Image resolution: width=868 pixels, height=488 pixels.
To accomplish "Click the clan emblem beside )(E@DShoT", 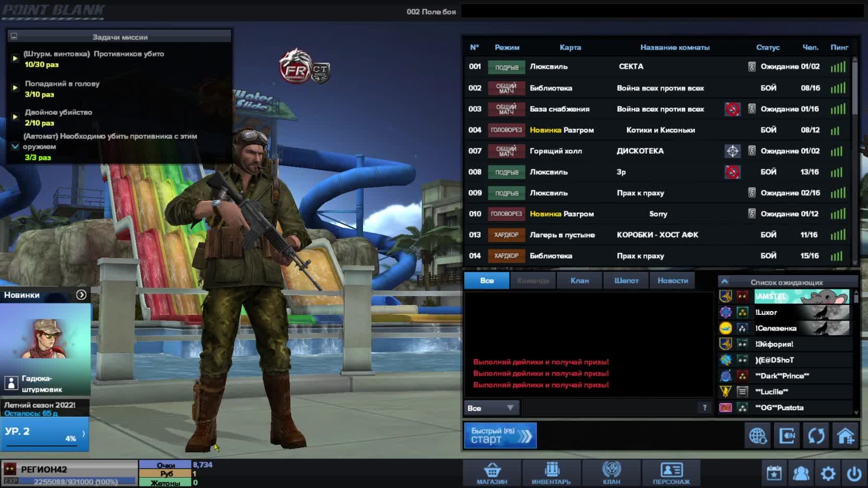I will click(x=726, y=360).
